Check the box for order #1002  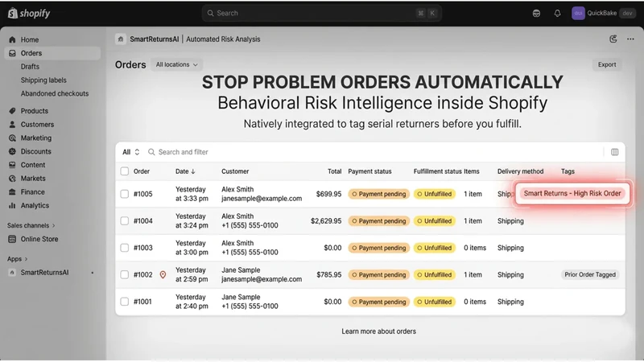point(125,274)
